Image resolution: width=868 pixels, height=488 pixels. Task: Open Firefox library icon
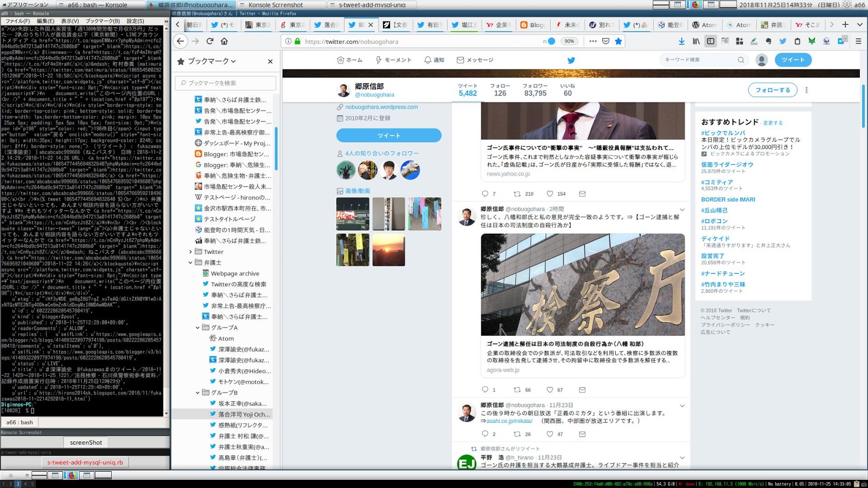click(x=696, y=41)
